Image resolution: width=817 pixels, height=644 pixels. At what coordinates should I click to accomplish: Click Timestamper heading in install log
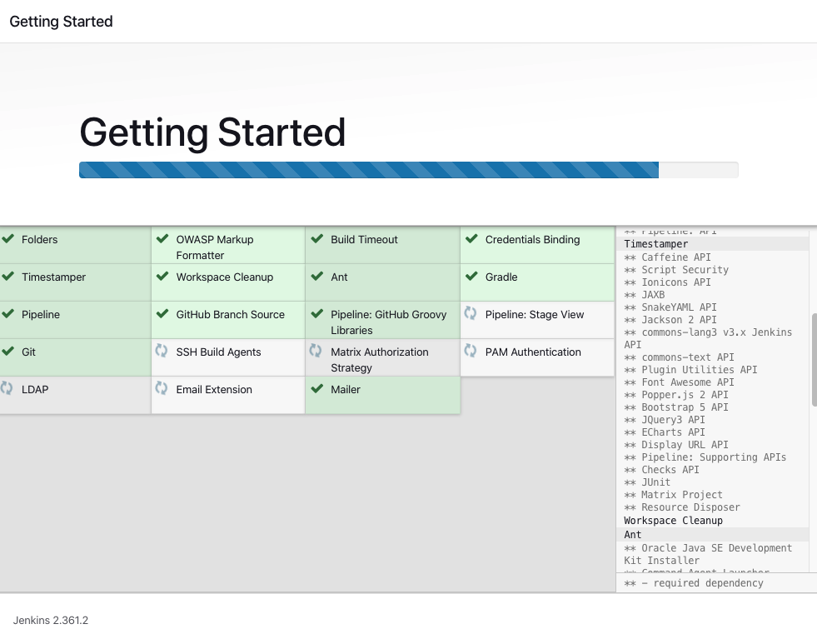[656, 244]
